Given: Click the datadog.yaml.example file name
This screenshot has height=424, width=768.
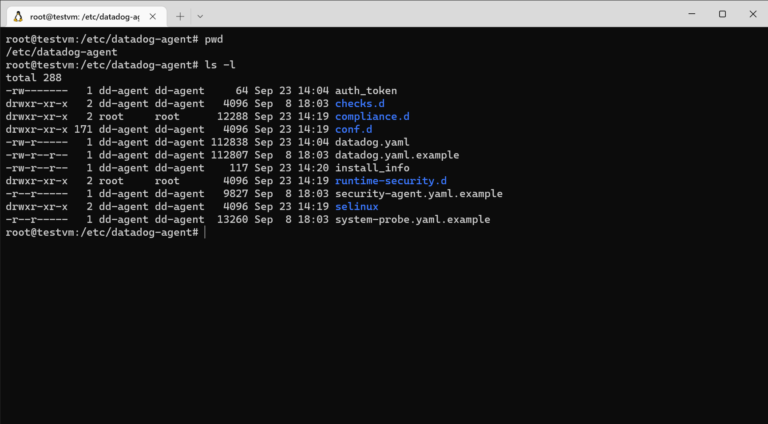Looking at the screenshot, I should pyautogui.click(x=397, y=155).
